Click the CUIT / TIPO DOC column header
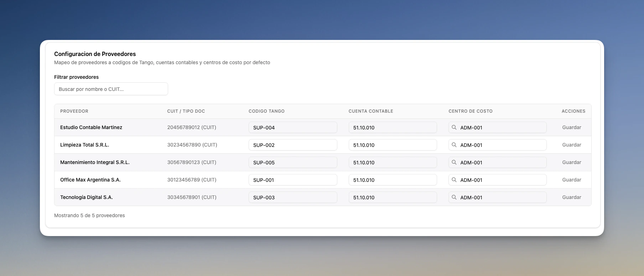 click(x=186, y=111)
